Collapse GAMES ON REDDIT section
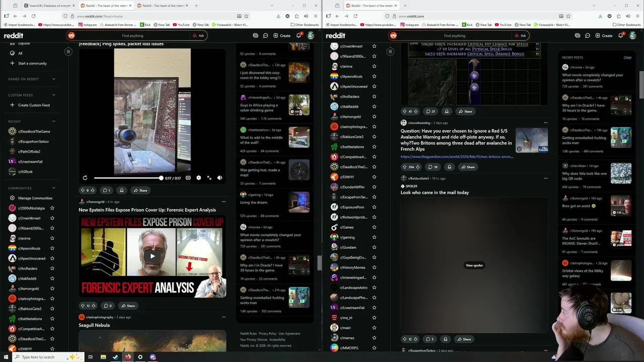 [x=32, y=79]
